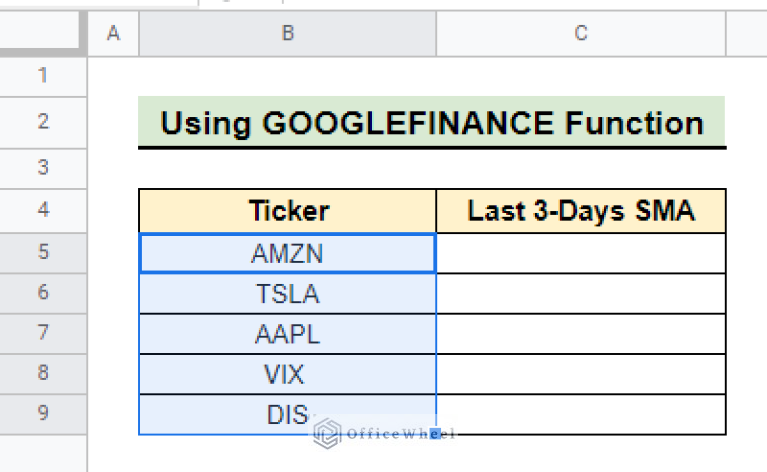Select row 6 header
This screenshot has width=767, height=472.
click(43, 293)
